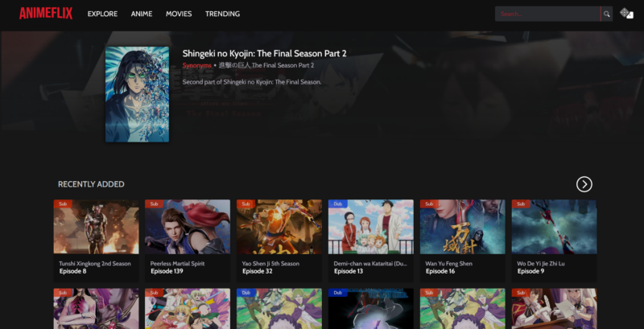Click the Sub badge on Tunshi Xingkong

[63, 204]
